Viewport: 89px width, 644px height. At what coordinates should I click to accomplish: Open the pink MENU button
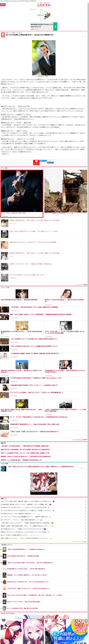click(3, 4)
